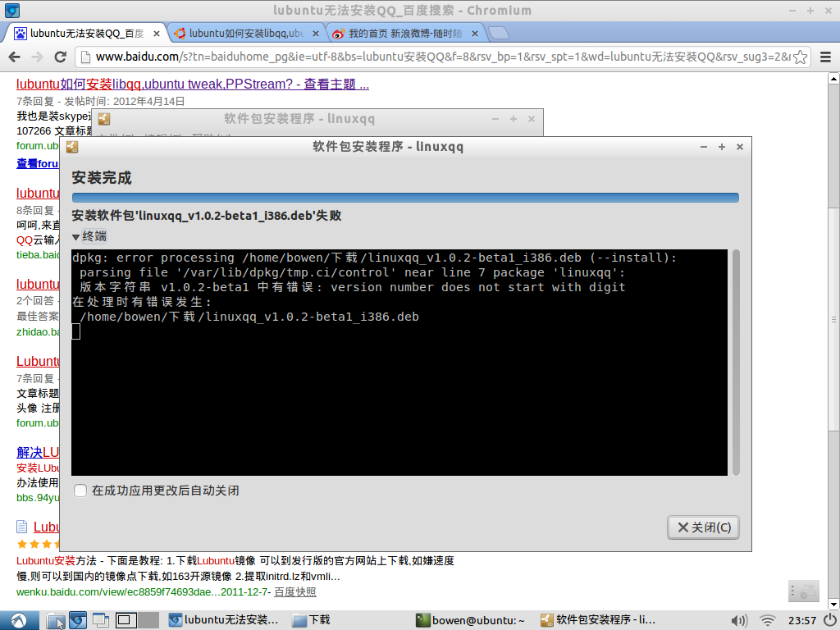The width and height of the screenshot is (840, 630).
Task: Click the power logout icon in the tray
Action: (x=829, y=620)
